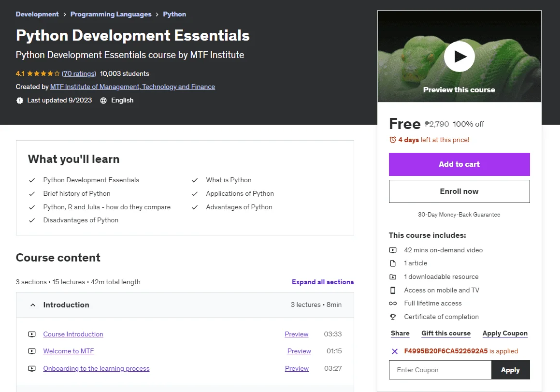Click the coupon code F4995B20F6CA522692A5
This screenshot has height=392, width=560.
pyautogui.click(x=445, y=351)
